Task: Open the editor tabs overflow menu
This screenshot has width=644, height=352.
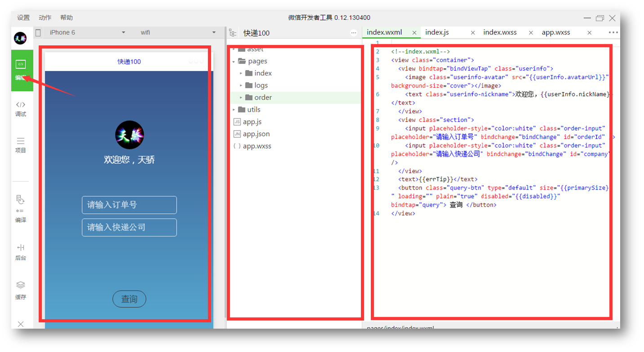Action: (x=613, y=32)
